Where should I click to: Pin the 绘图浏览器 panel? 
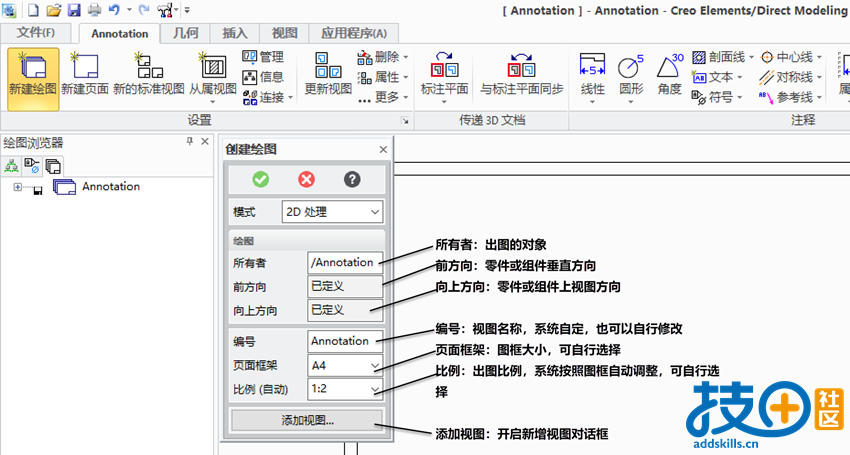pos(190,142)
